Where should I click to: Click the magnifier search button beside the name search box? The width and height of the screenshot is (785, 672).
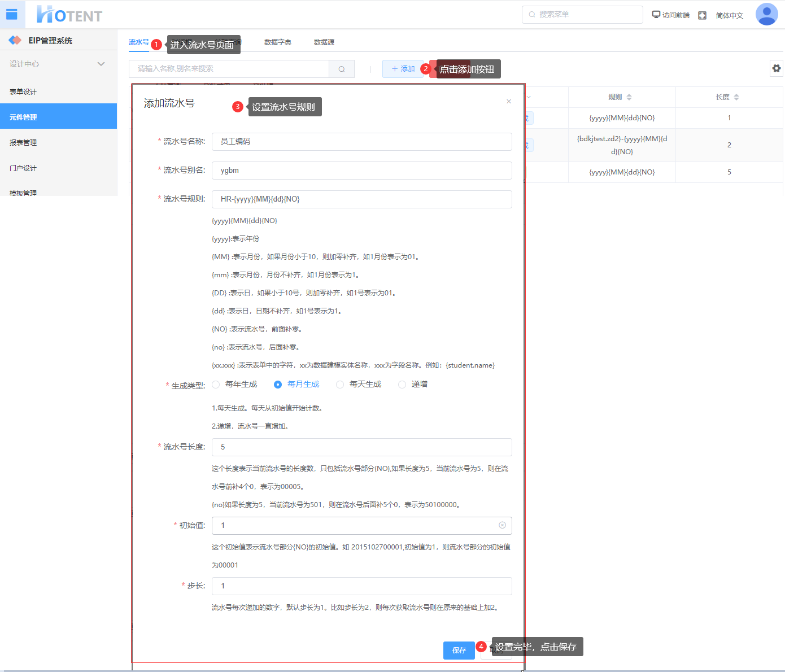pyautogui.click(x=342, y=69)
